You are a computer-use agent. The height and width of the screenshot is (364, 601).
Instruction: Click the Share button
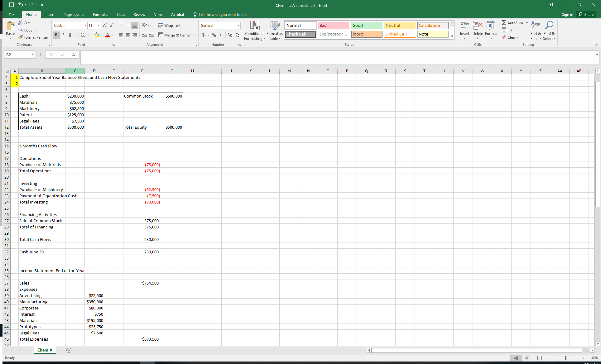pos(586,14)
